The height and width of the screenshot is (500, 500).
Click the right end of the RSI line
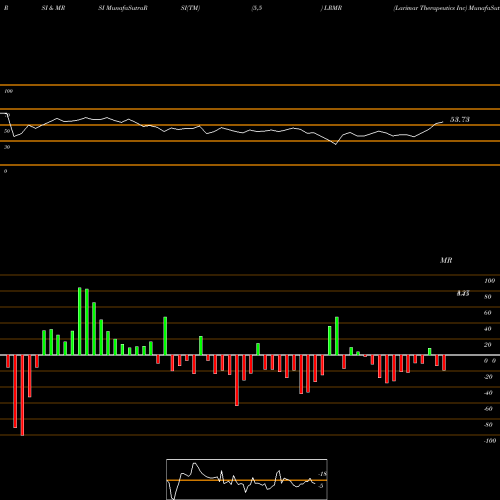click(x=443, y=122)
